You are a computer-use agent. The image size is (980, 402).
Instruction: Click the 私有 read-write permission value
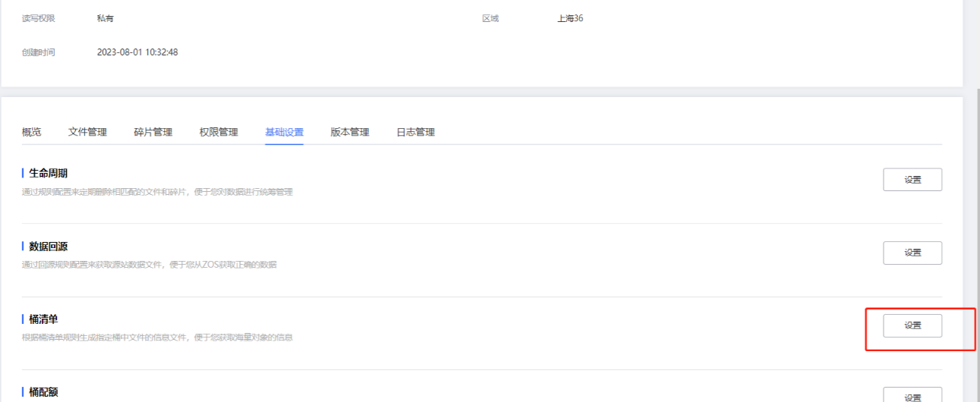pos(106,18)
